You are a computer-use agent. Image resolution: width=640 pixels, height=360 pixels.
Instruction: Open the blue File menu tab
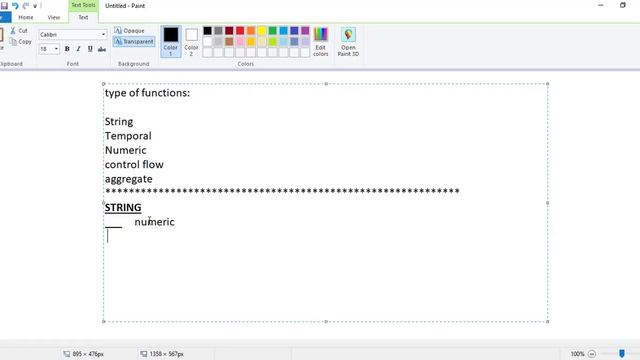pyautogui.click(x=4, y=18)
